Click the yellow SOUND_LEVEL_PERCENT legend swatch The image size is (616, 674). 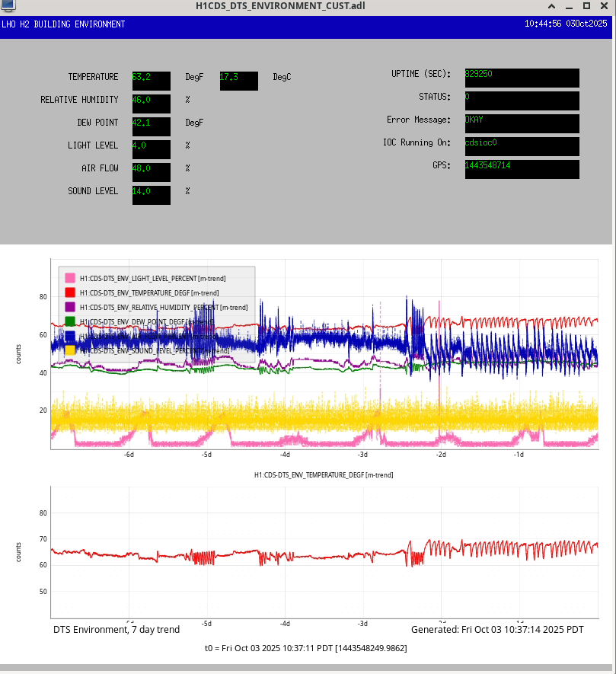coord(70,350)
